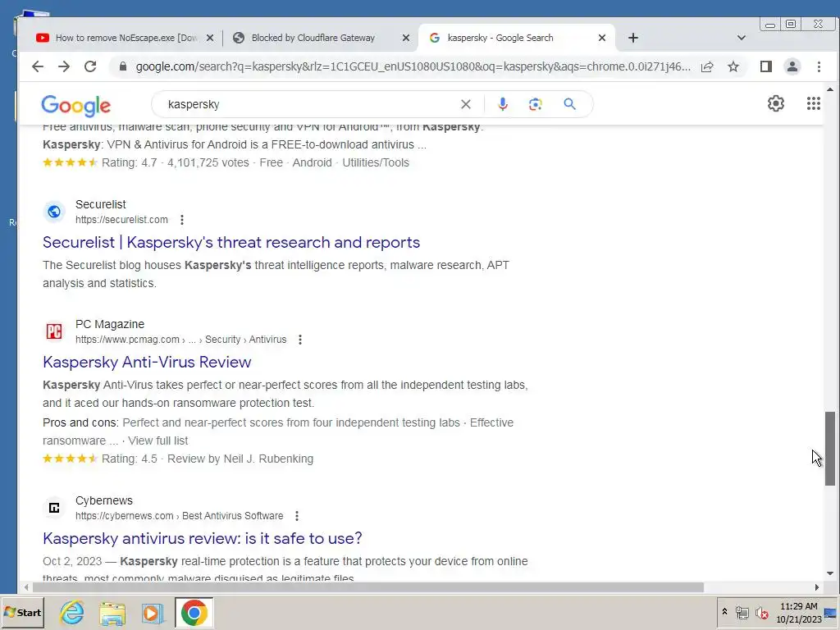Open the Windows Start menu
The image size is (840, 630).
pos(22,612)
